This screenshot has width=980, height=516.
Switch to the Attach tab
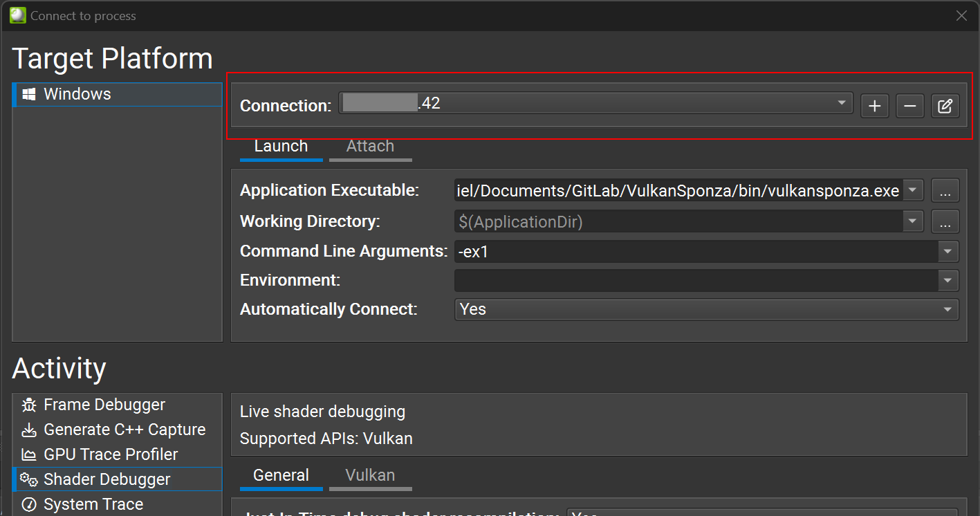tap(370, 146)
